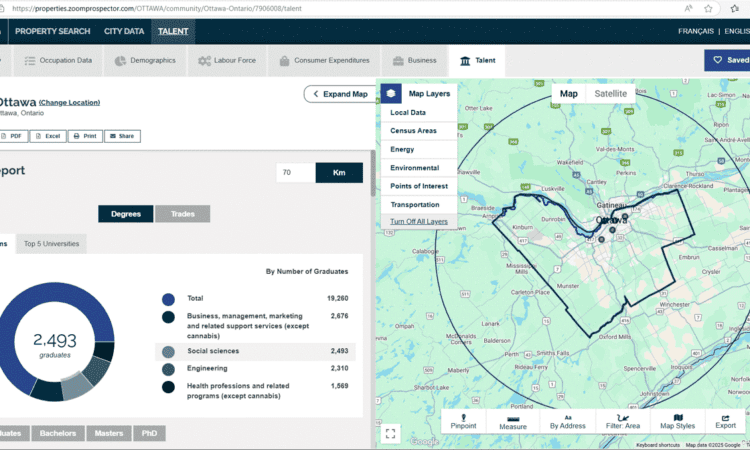The image size is (750, 450).
Task: Download the report as PDF
Action: [x=12, y=136]
